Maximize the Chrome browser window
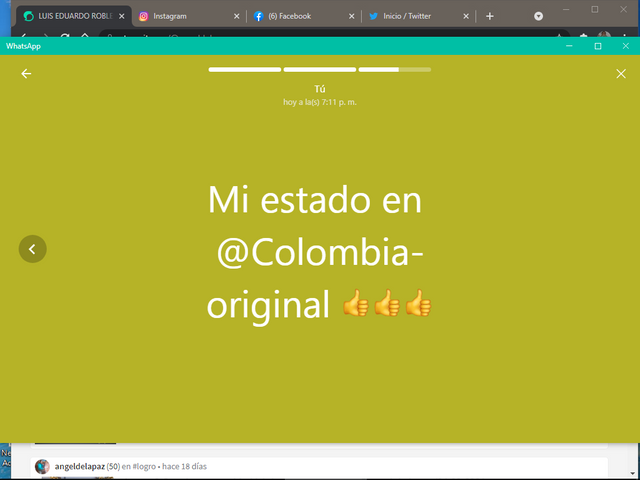This screenshot has width=640, height=480. [x=595, y=9]
